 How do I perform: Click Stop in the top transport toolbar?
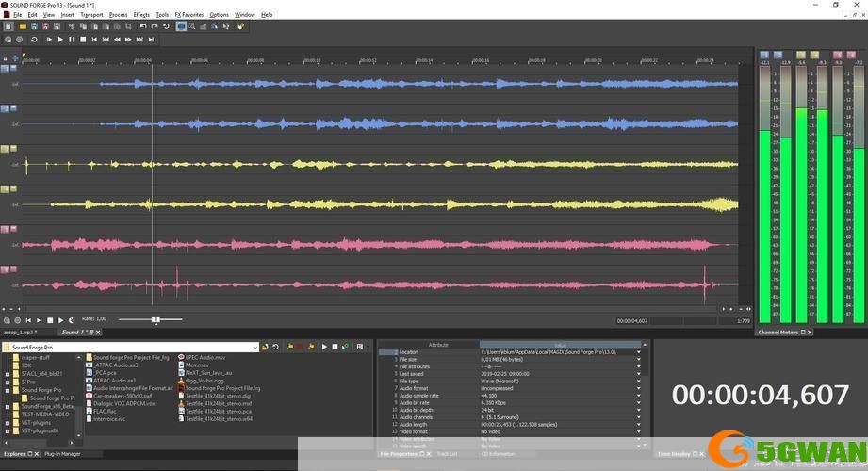[x=83, y=40]
